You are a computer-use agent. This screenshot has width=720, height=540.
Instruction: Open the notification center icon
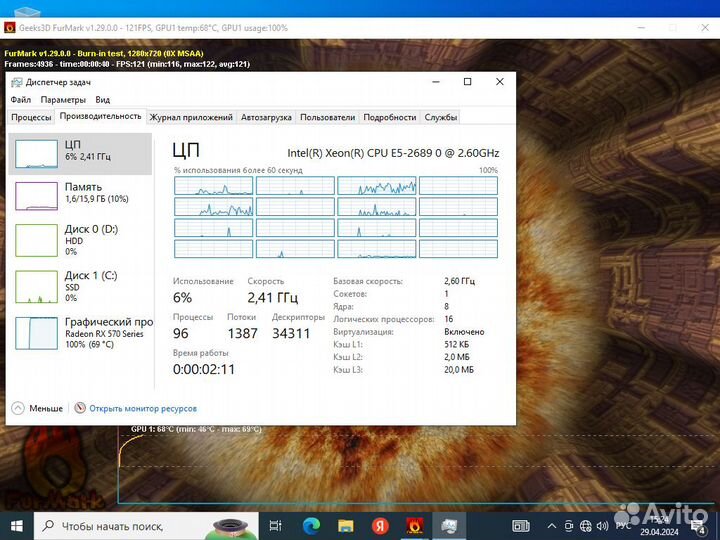[x=698, y=527]
